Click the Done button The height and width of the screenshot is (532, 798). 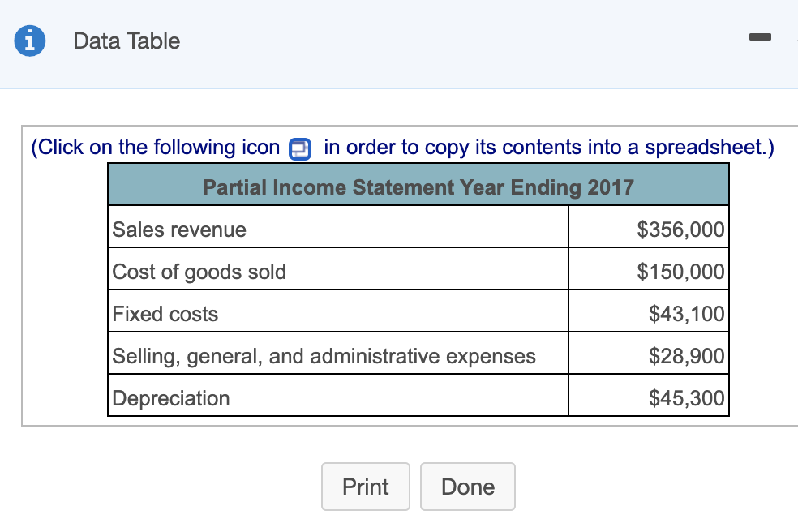click(x=468, y=487)
